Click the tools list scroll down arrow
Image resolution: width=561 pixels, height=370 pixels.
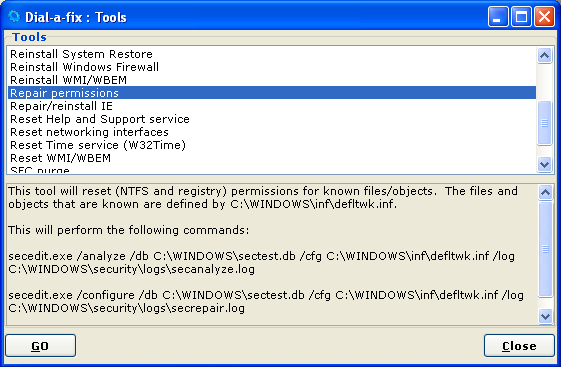[544, 165]
